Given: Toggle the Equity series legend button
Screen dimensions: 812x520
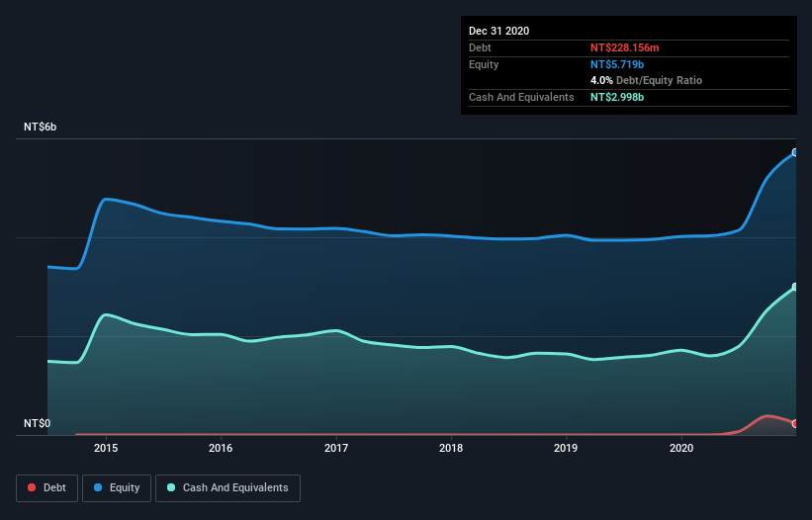Looking at the screenshot, I should (x=117, y=488).
